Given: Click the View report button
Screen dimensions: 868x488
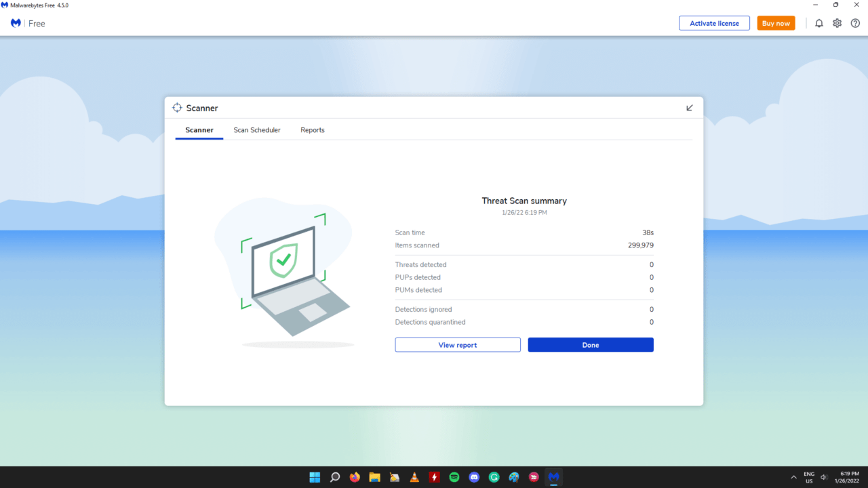Looking at the screenshot, I should tap(458, 345).
